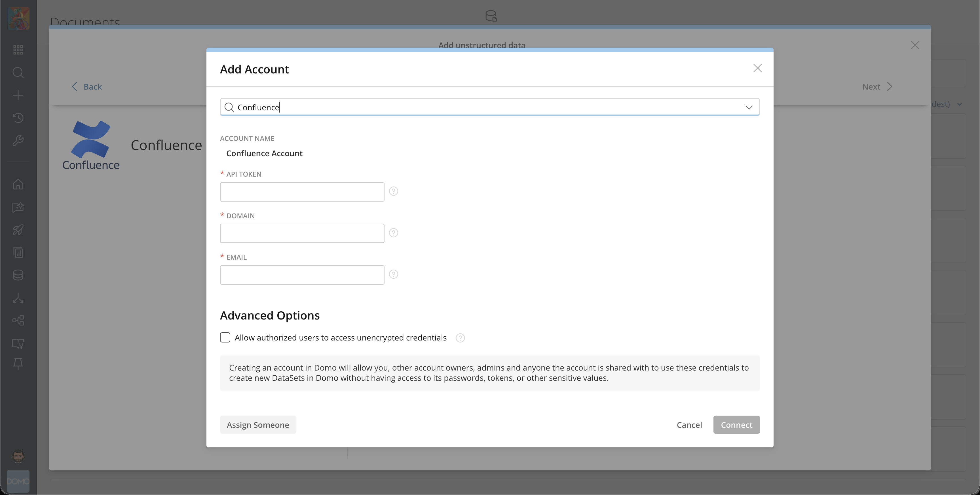Close the Add unstructured data panel
980x495 pixels.
915,45
